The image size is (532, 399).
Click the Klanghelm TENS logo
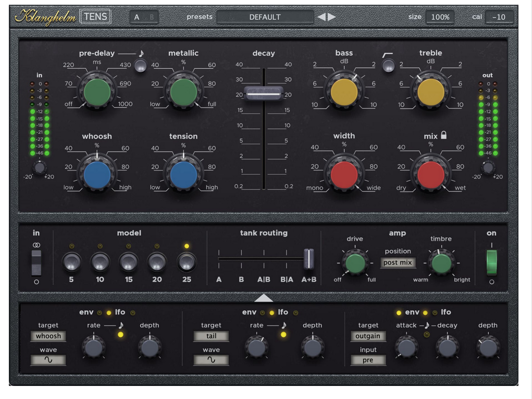(63, 17)
